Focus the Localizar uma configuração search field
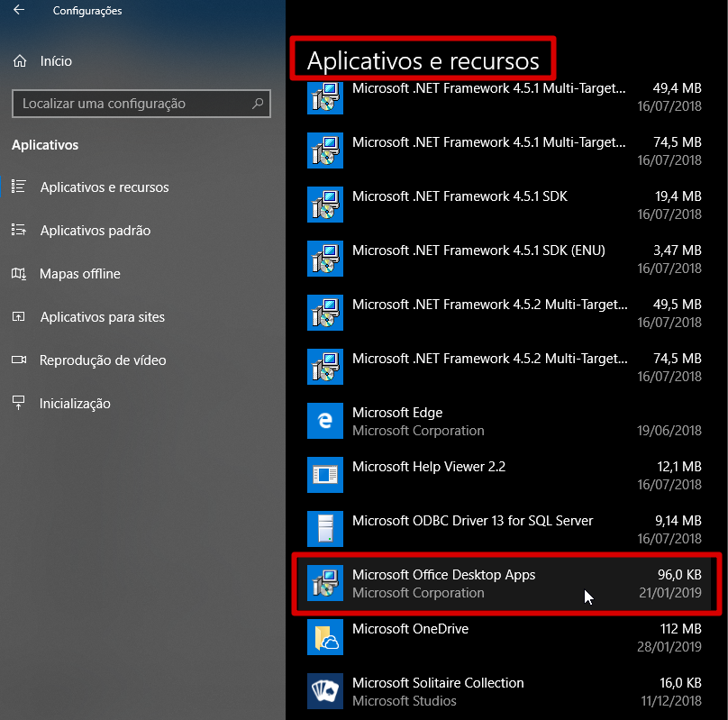The height and width of the screenshot is (720, 728). click(x=141, y=103)
